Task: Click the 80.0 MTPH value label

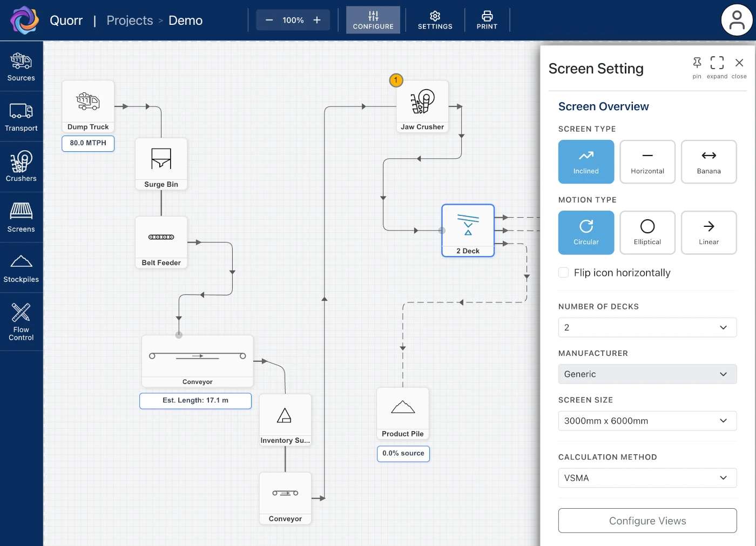Action: [88, 143]
